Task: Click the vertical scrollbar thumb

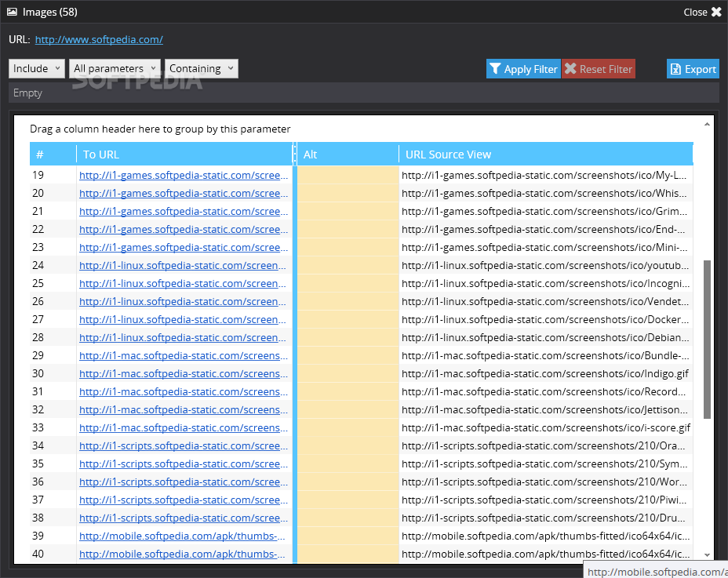Action: 707,340
